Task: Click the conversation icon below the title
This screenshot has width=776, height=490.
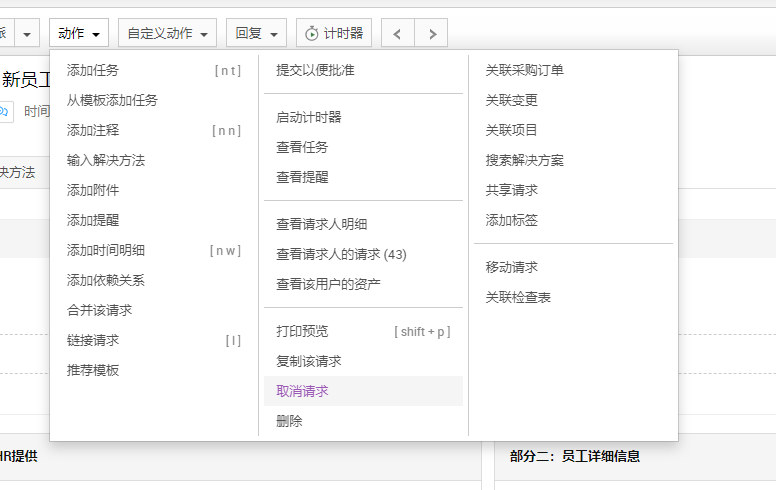Action: coord(4,111)
